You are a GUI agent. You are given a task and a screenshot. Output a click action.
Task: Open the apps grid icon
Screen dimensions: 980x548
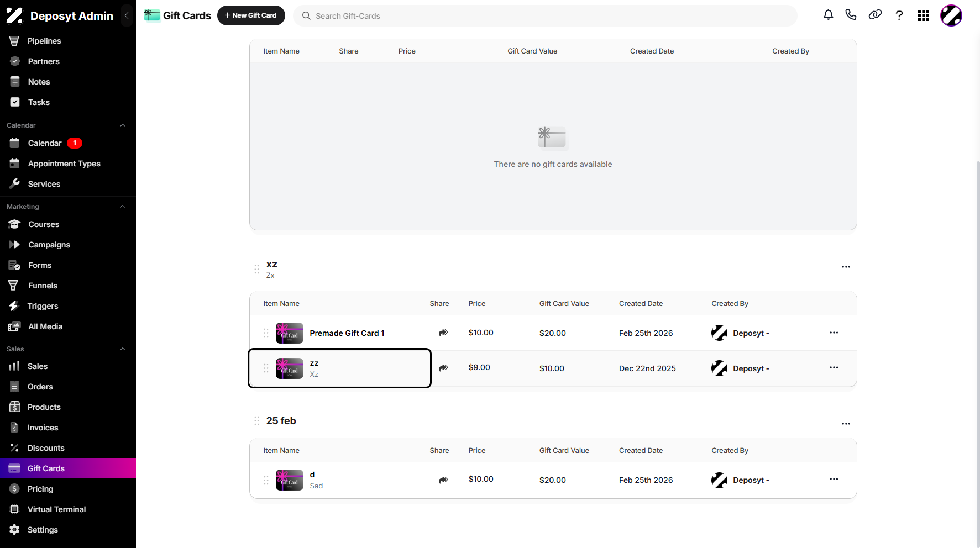pyautogui.click(x=924, y=15)
